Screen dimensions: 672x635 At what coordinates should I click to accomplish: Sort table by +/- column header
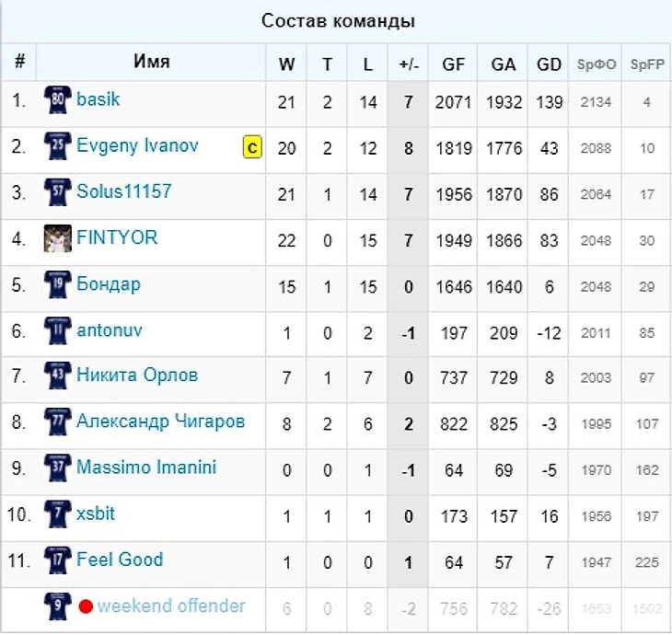[409, 64]
